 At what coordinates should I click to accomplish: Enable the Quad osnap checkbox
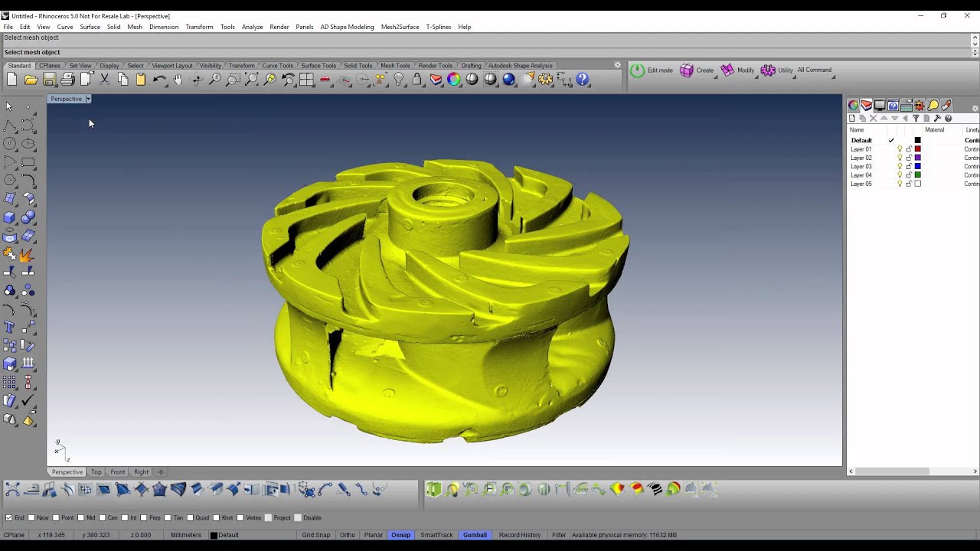(x=191, y=518)
